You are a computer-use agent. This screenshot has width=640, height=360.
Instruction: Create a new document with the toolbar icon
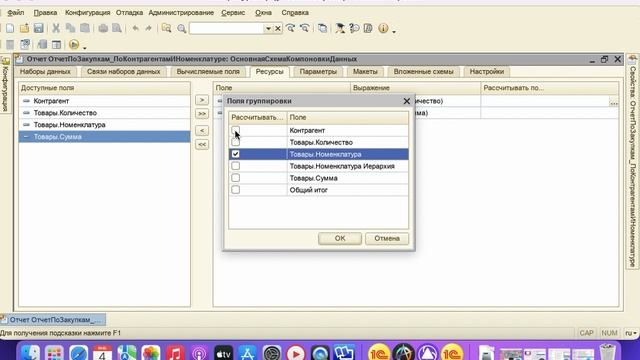tap(10, 28)
